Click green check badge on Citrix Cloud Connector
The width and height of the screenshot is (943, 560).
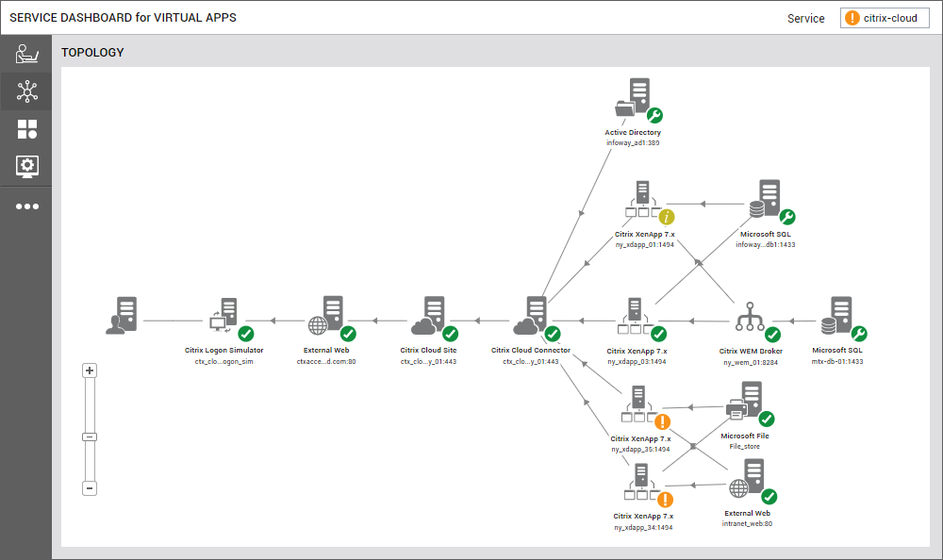point(552,334)
